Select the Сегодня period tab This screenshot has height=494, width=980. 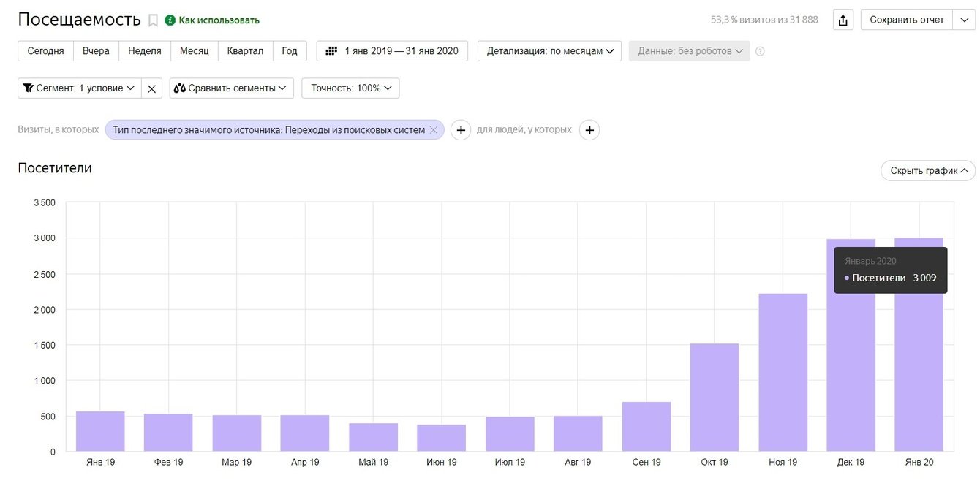coord(45,51)
